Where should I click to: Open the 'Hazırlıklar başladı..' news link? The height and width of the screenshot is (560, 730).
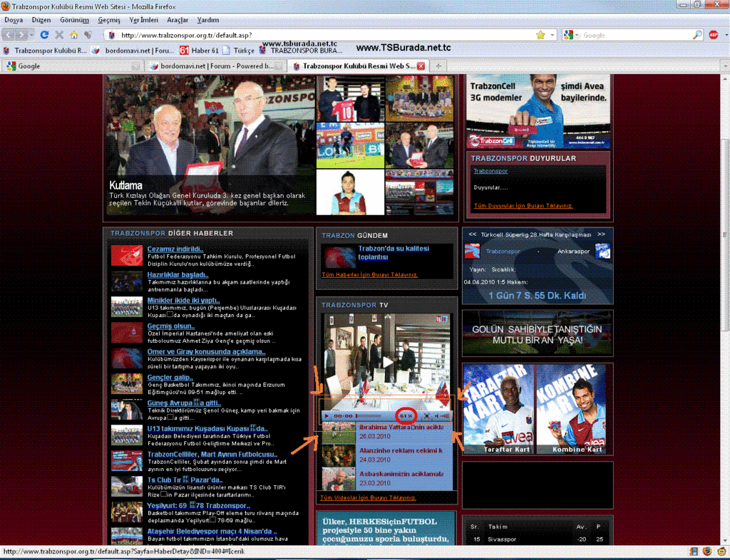pos(178,275)
